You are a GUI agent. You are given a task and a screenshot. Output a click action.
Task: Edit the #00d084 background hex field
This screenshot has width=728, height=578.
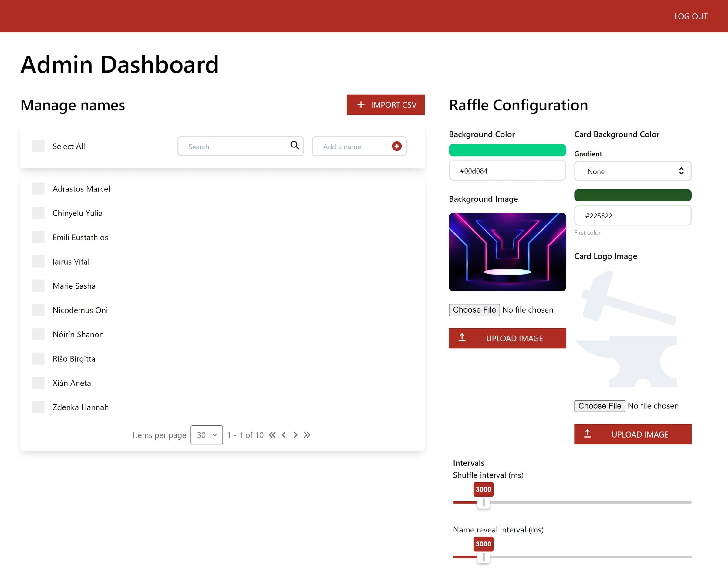(507, 171)
